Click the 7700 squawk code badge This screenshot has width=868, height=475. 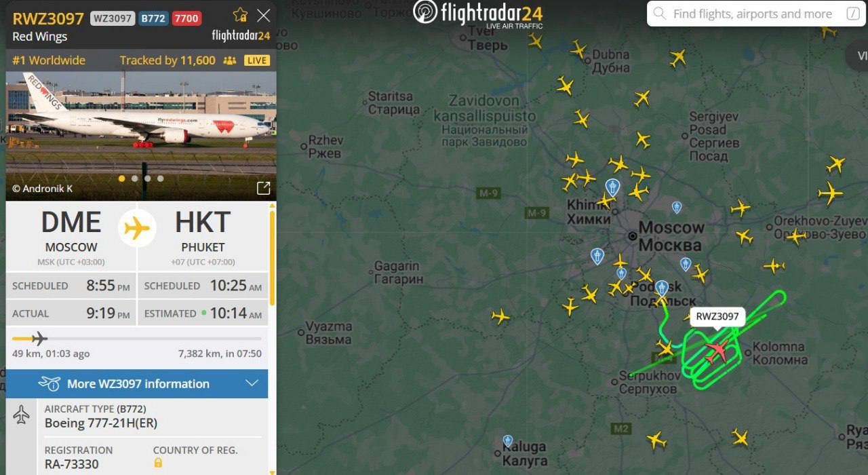tap(186, 18)
